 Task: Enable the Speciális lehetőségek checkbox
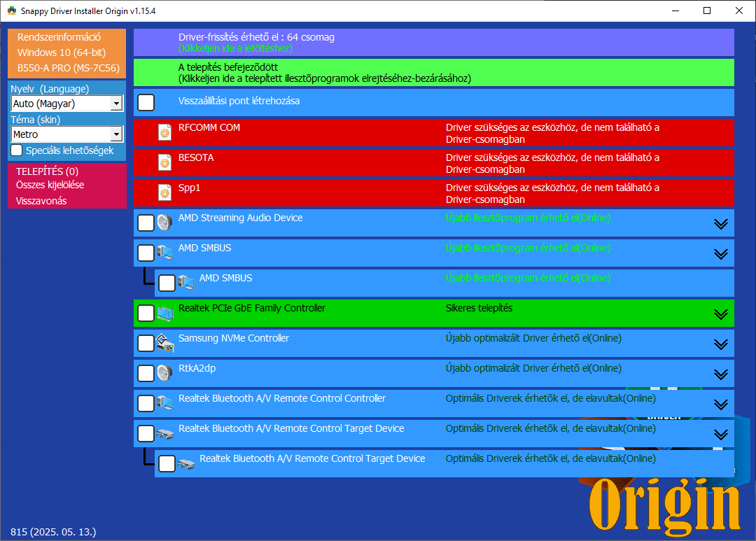pyautogui.click(x=17, y=150)
